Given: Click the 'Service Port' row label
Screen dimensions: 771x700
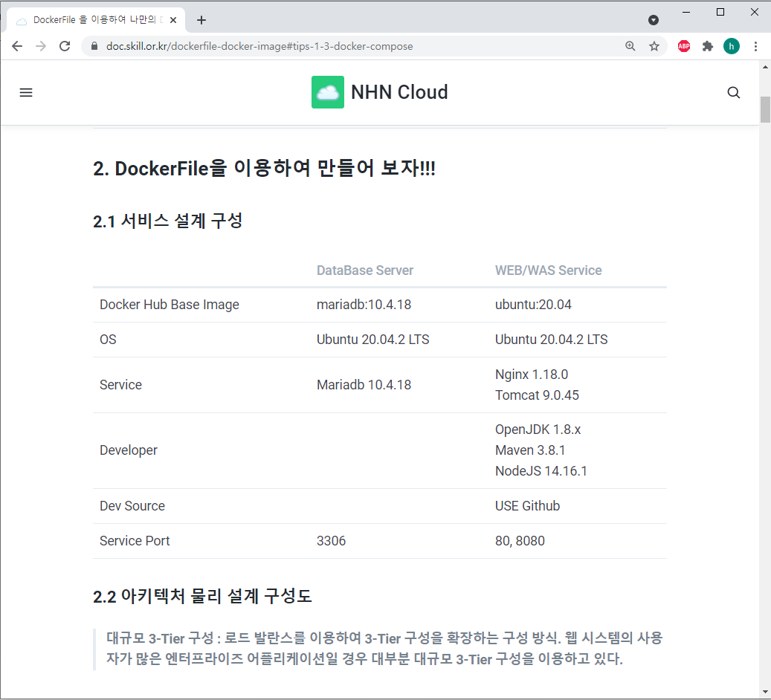Looking at the screenshot, I should [135, 541].
